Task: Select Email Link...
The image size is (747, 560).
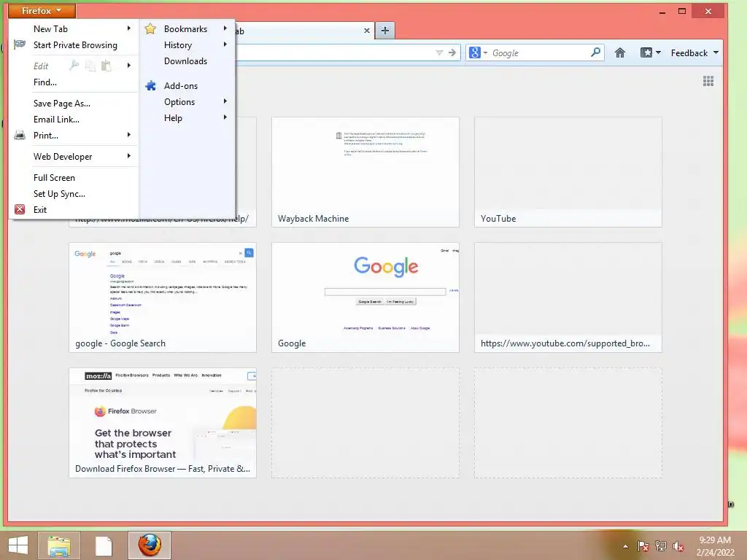Action: click(x=56, y=120)
